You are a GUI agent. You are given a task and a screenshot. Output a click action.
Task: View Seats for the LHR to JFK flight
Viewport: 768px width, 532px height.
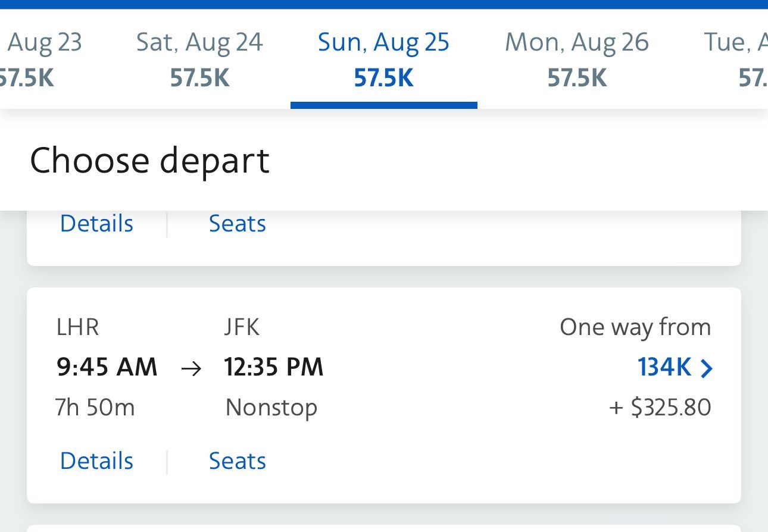[x=237, y=461]
